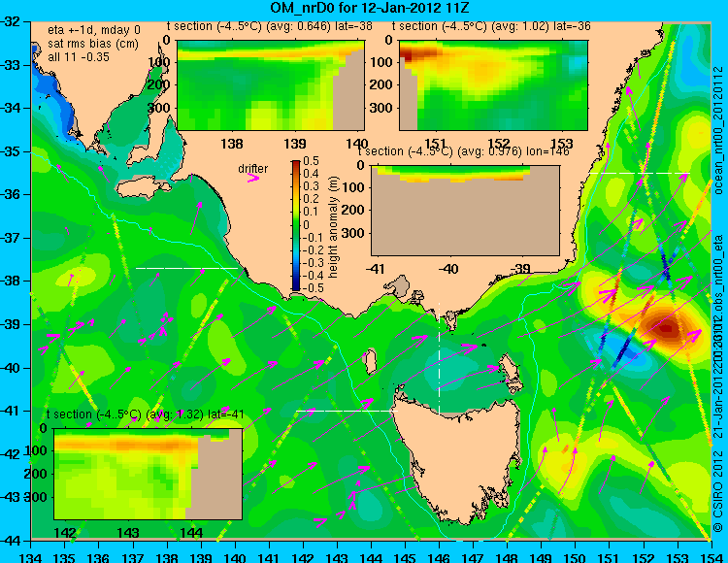Click the 143 tick on the lat=-41 inset

pos(128,532)
